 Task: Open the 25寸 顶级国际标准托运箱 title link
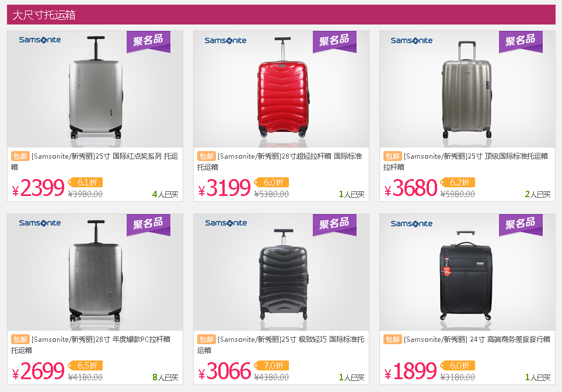(466, 162)
